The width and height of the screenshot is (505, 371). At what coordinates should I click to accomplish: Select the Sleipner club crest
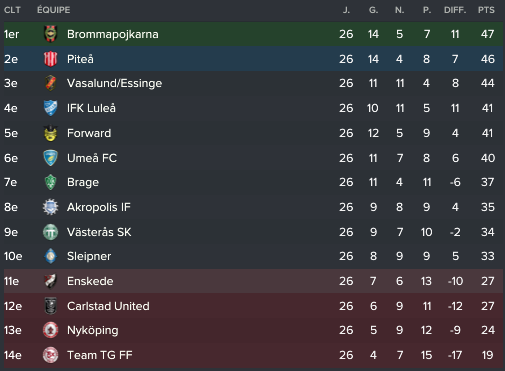click(x=51, y=256)
